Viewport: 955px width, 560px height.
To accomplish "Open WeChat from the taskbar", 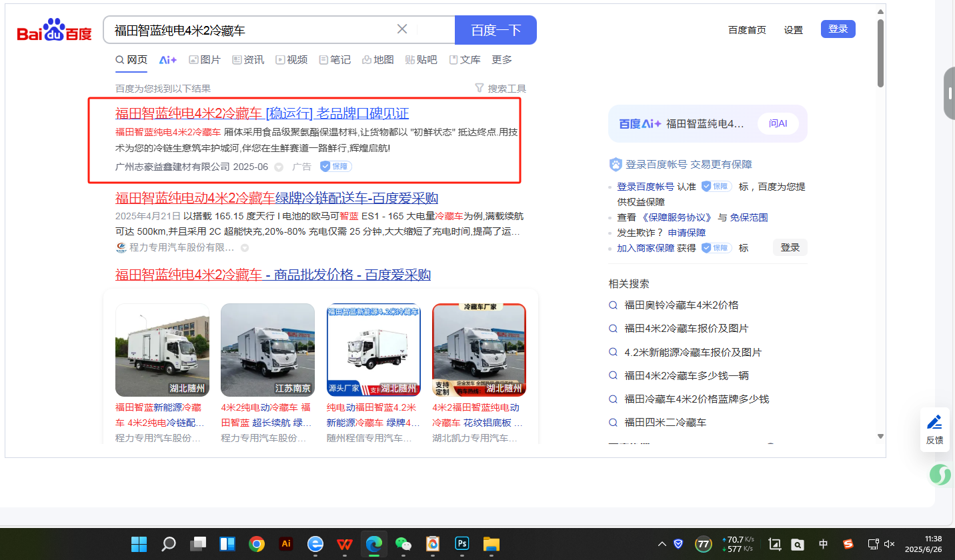I will (403, 544).
